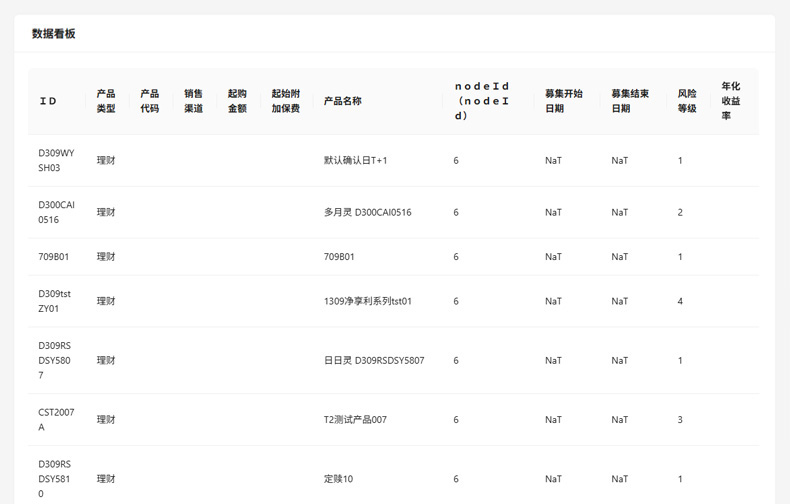The height and width of the screenshot is (504, 790).
Task: Select the 产品类型 column header
Action: [106, 101]
